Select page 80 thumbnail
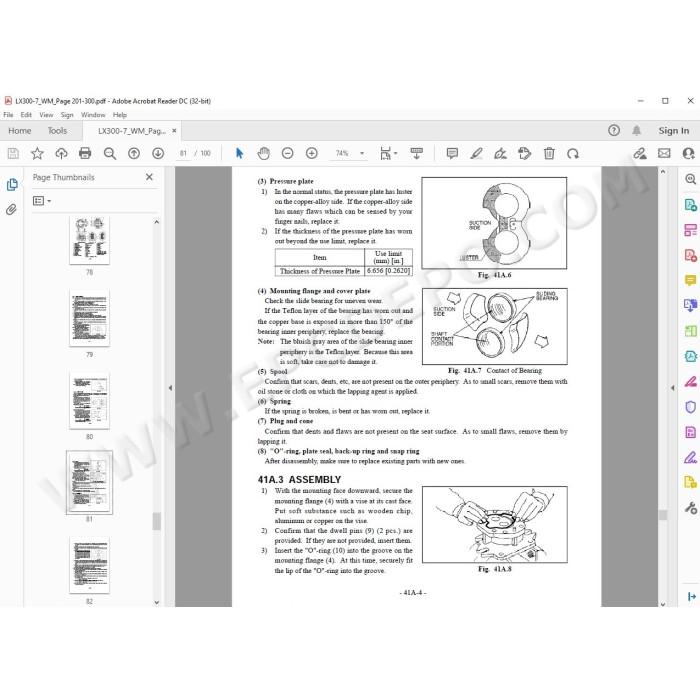 (x=89, y=400)
